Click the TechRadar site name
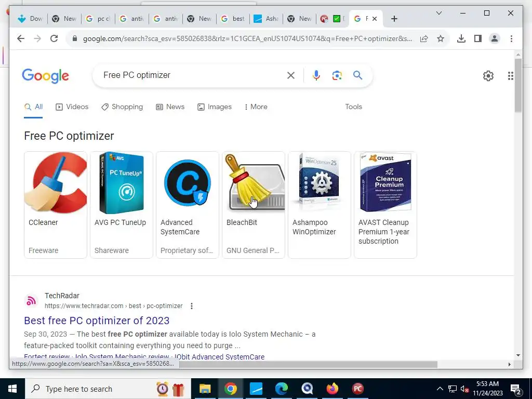The image size is (532, 399). tap(62, 296)
